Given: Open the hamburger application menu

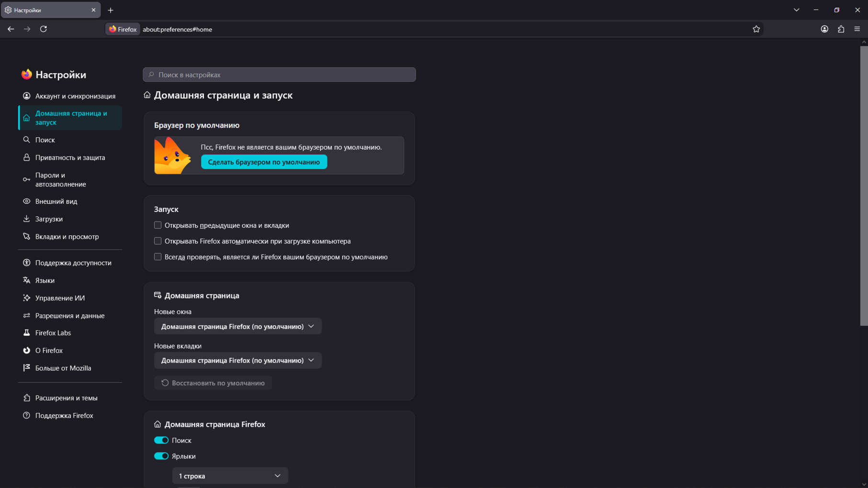Looking at the screenshot, I should 857,29.
